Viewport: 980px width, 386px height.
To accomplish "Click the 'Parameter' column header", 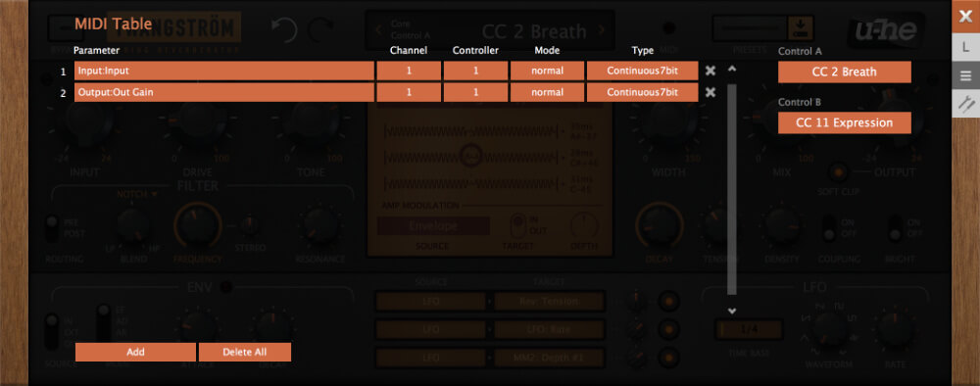I will point(96,50).
